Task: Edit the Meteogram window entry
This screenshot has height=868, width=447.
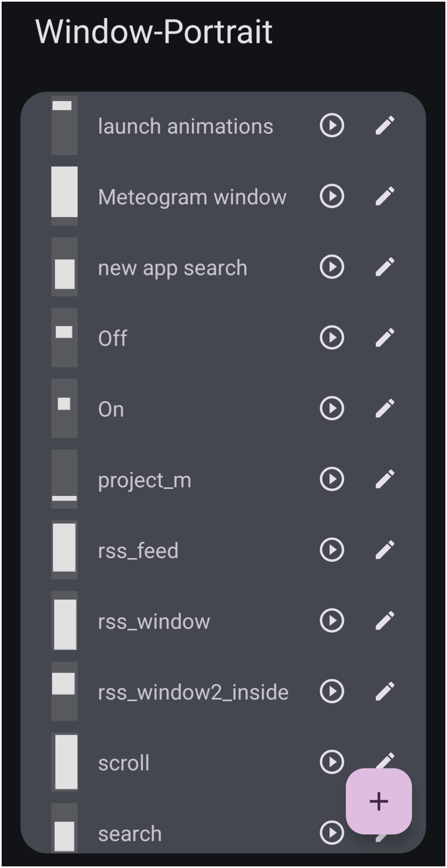Action: pos(385,196)
